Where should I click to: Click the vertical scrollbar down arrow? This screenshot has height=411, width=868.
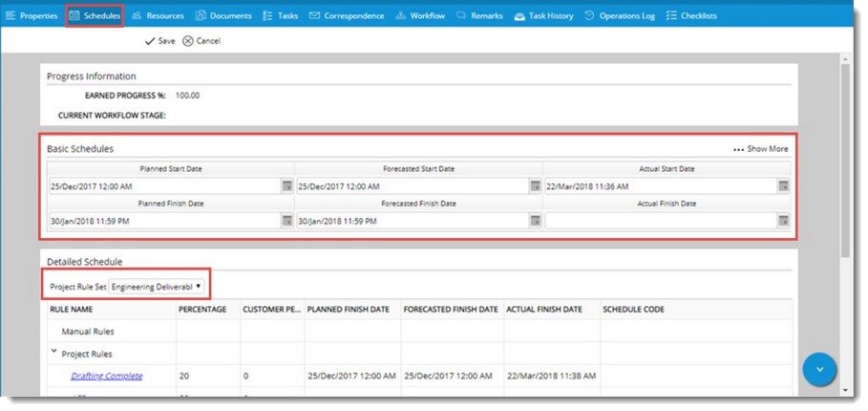coord(843,390)
